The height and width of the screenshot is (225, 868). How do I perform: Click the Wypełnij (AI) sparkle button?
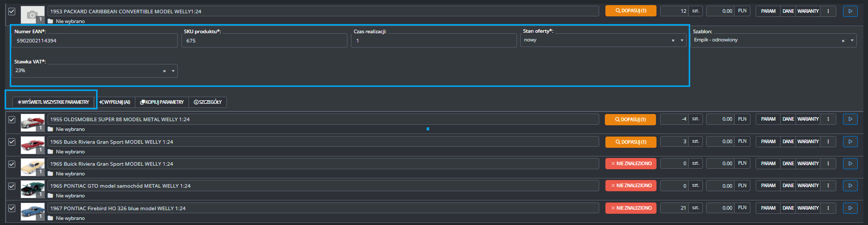point(115,102)
